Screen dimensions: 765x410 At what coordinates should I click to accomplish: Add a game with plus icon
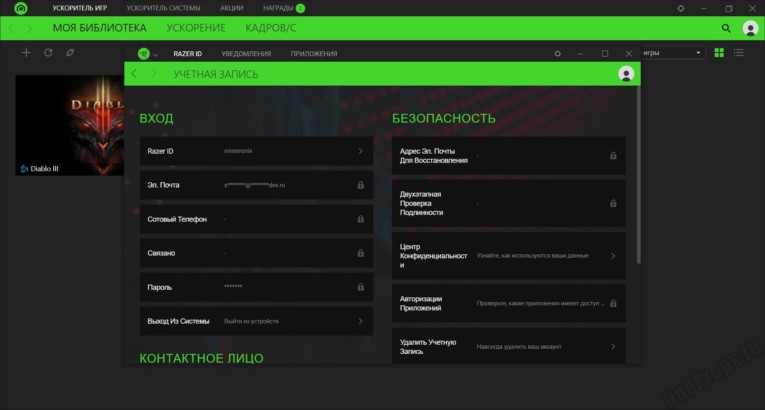coord(26,53)
